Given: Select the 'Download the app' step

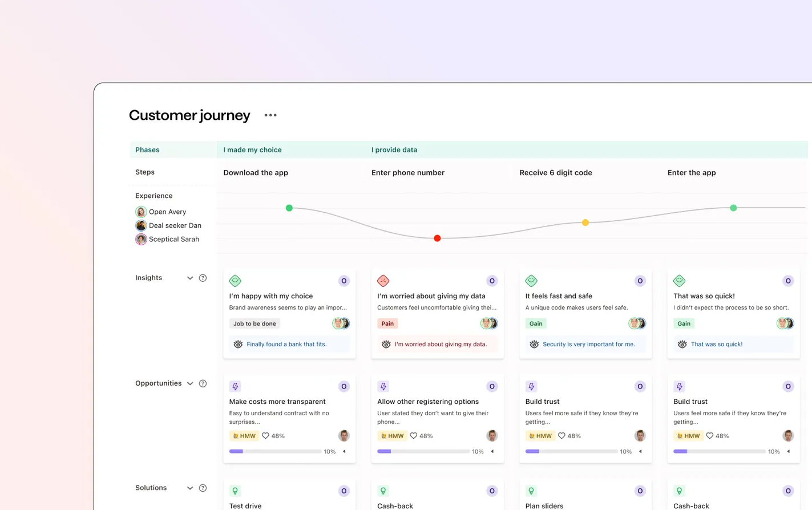Looking at the screenshot, I should (256, 173).
